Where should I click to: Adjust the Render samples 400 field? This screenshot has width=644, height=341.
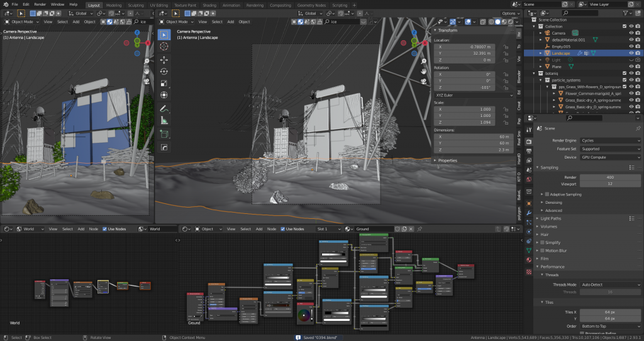(x=610, y=177)
